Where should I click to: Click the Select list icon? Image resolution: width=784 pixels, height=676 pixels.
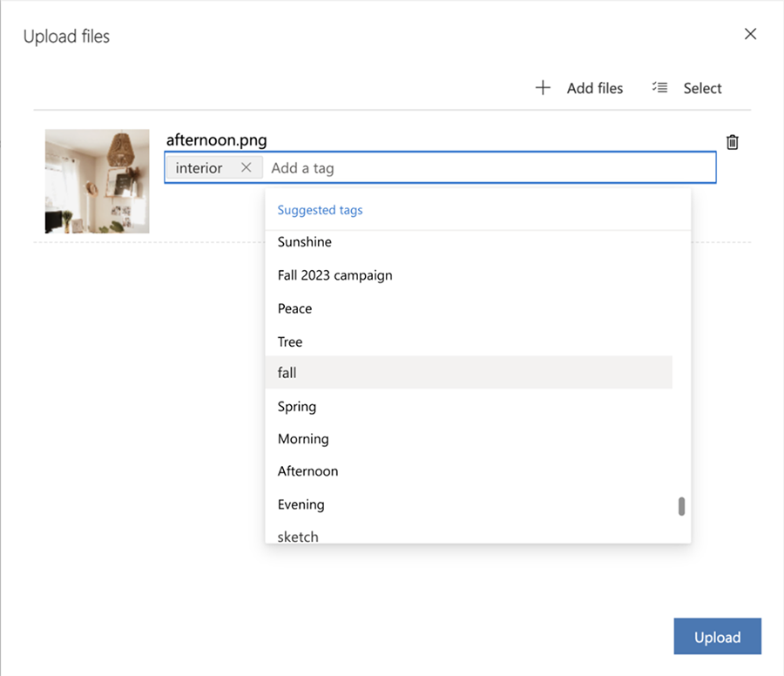pos(659,87)
